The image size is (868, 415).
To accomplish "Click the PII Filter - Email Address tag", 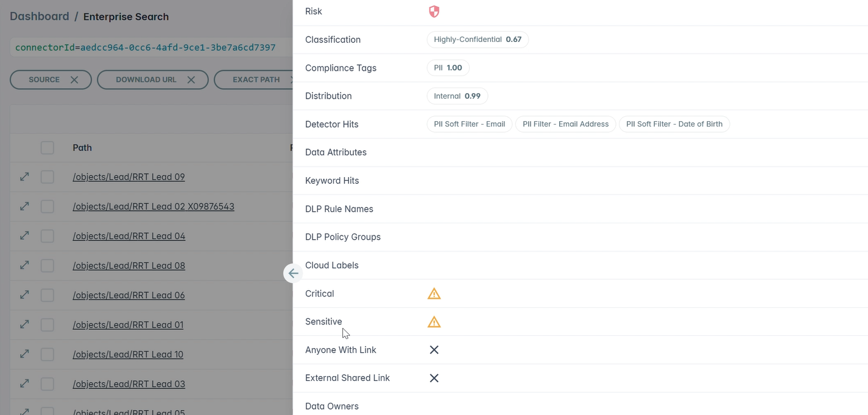I will (x=566, y=124).
